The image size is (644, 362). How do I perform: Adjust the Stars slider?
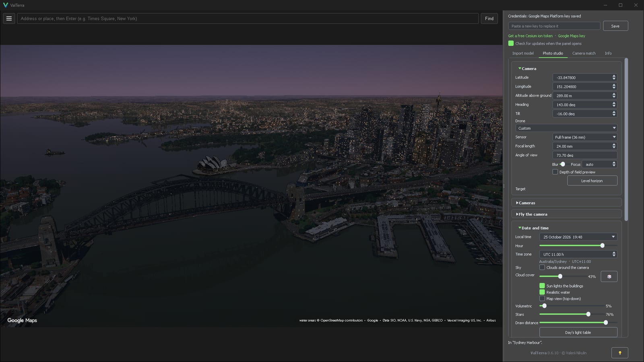(x=571, y=314)
